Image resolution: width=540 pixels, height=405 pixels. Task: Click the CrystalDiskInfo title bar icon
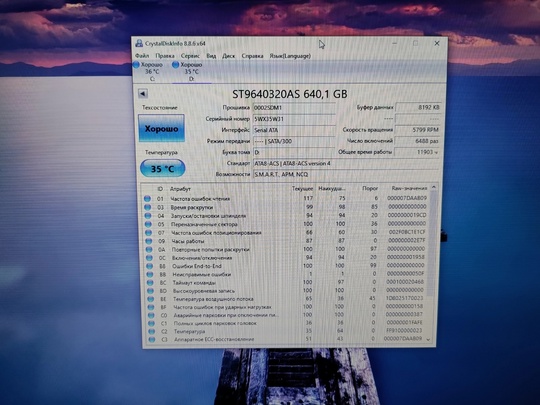(139, 43)
